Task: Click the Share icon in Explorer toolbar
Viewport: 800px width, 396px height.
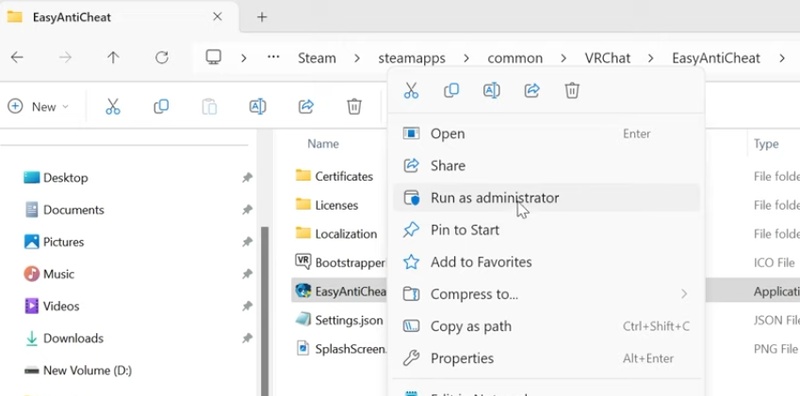Action: [x=306, y=107]
